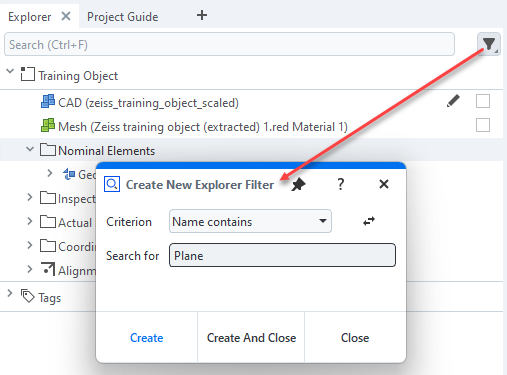Toggle the CAD visibility checkbox
This screenshot has height=375, width=507.
coord(483,101)
